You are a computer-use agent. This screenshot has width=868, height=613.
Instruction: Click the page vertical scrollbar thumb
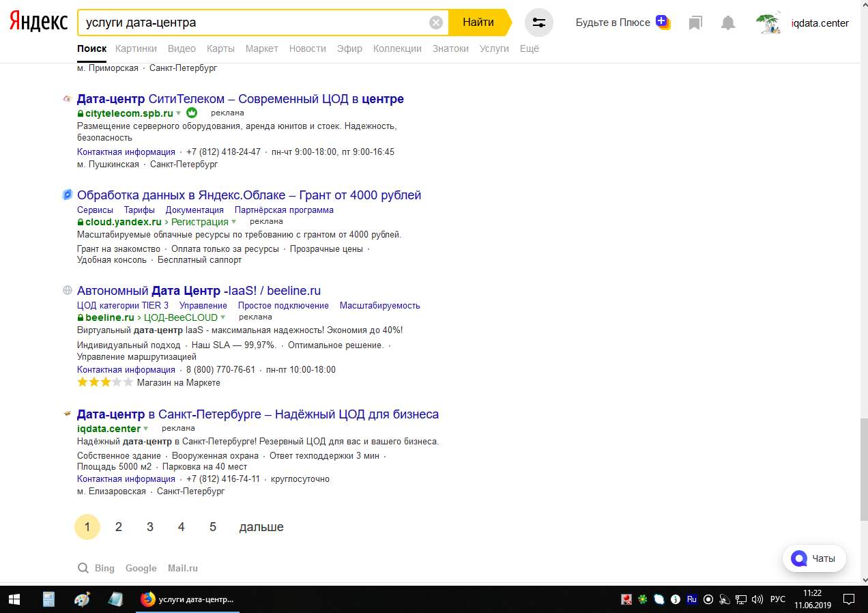863,470
